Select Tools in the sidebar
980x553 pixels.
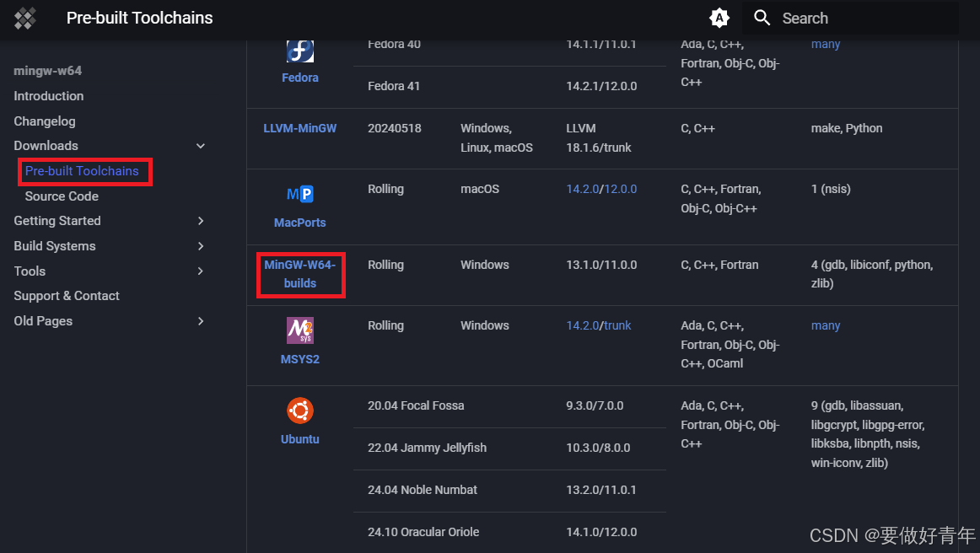pyautogui.click(x=30, y=271)
